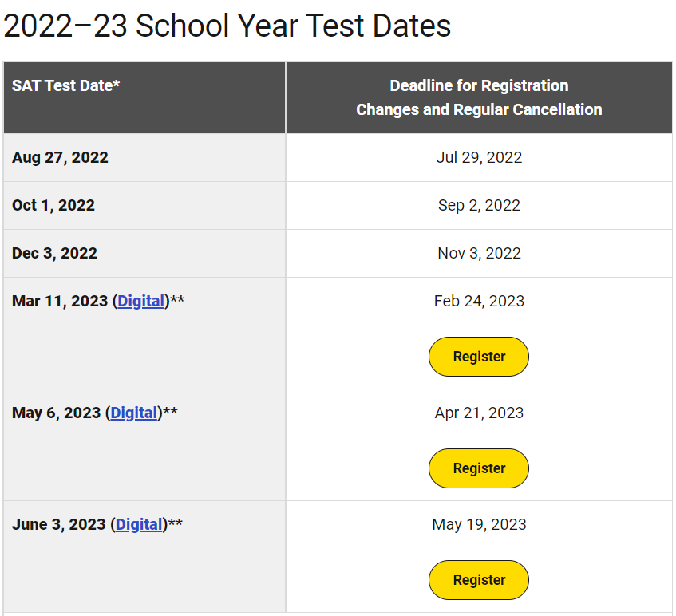Select the SAT Test Date* column header
Screen dimensions: 676x616
66,85
